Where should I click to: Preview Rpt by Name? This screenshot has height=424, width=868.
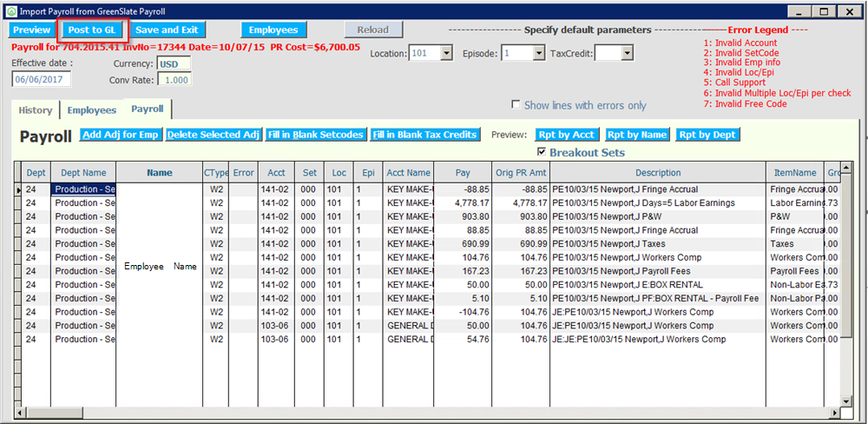638,135
